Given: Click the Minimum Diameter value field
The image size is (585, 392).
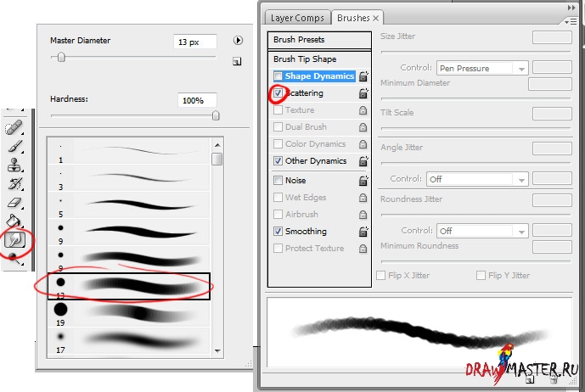Looking at the screenshot, I should (x=550, y=83).
